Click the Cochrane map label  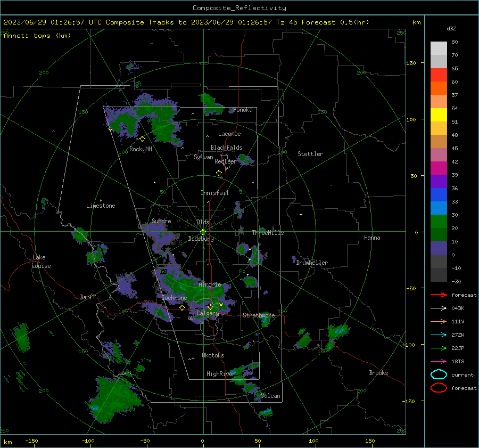click(x=174, y=298)
